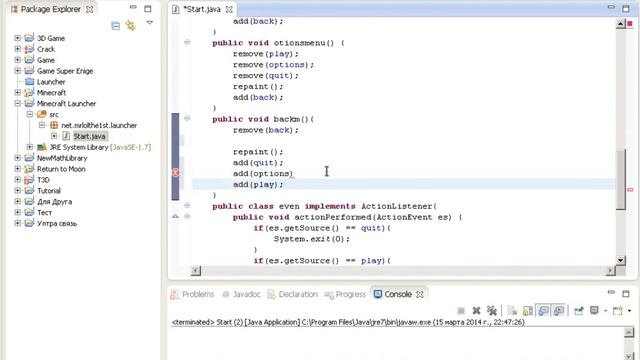Toggle Link with Editor in Package Explorer
The height and width of the screenshot is (360, 640).
(x=131, y=26)
